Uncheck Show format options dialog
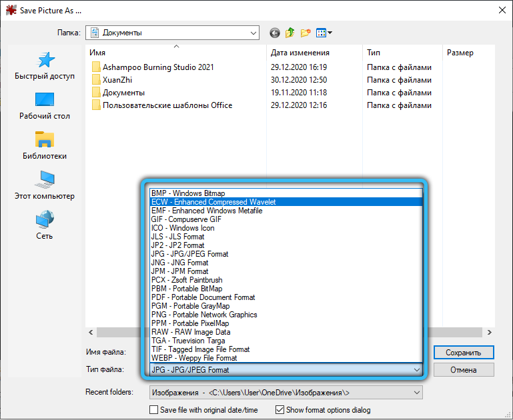 (x=280, y=410)
